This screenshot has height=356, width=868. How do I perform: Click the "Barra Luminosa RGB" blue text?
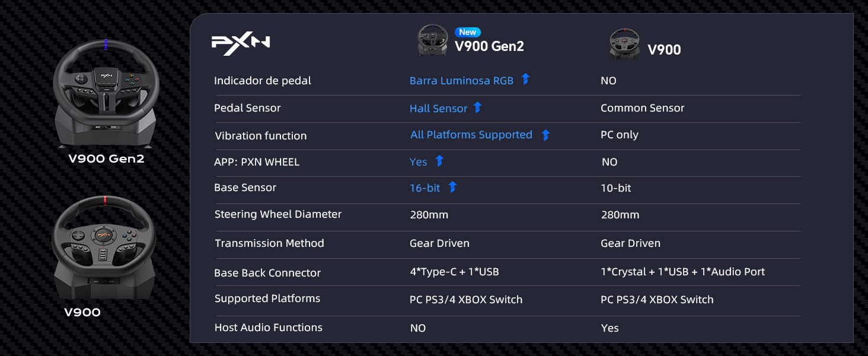pyautogui.click(x=461, y=81)
